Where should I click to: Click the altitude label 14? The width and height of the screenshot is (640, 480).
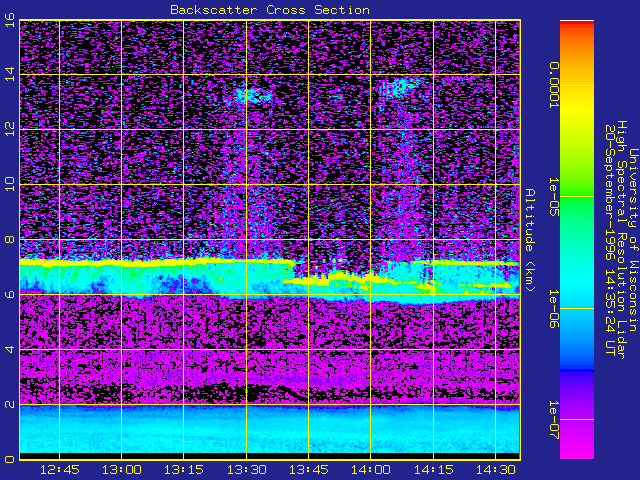[x=9, y=74]
